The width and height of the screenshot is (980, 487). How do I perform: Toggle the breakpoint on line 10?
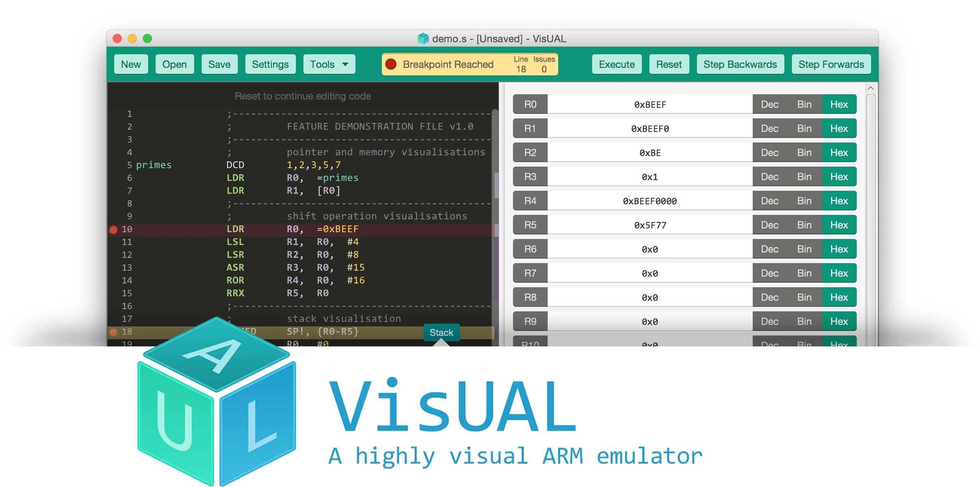(x=115, y=228)
